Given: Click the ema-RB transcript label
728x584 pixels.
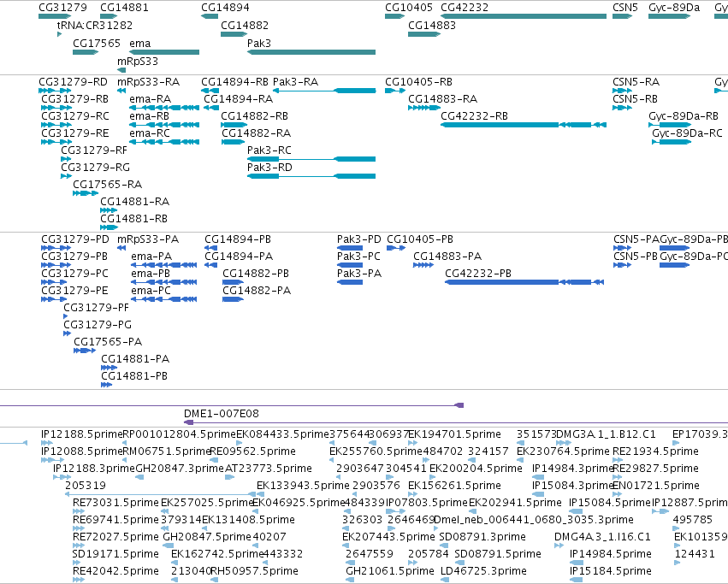Looking at the screenshot, I should pos(149,116).
